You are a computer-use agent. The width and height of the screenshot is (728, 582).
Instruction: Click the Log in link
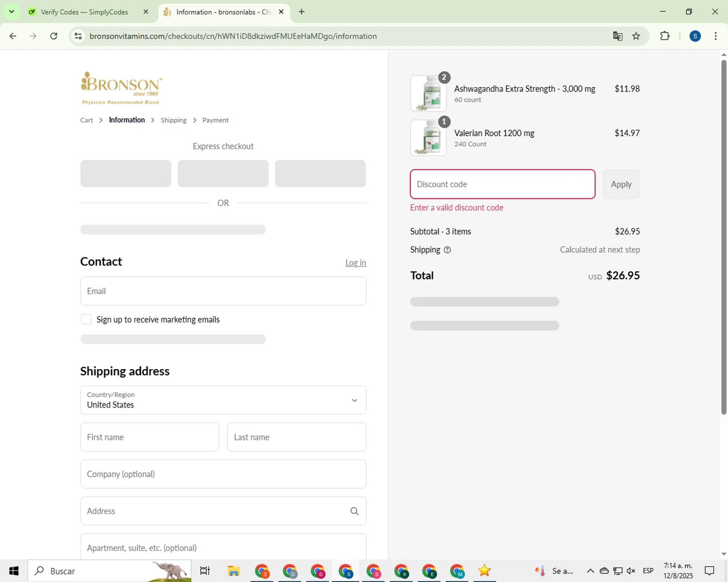356,262
